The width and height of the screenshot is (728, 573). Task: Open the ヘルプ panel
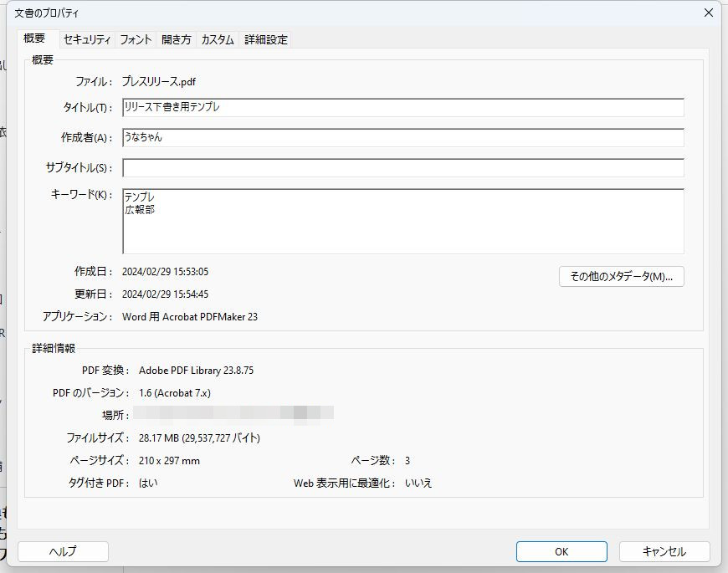click(62, 551)
